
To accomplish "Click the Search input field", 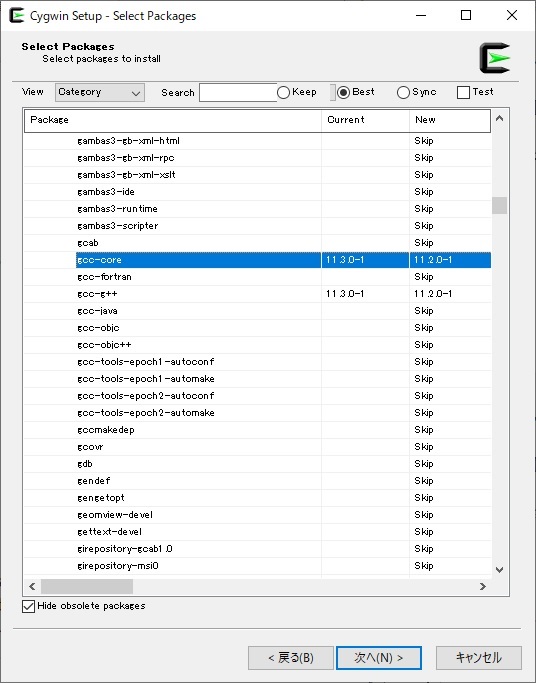I will pyautogui.click(x=238, y=92).
